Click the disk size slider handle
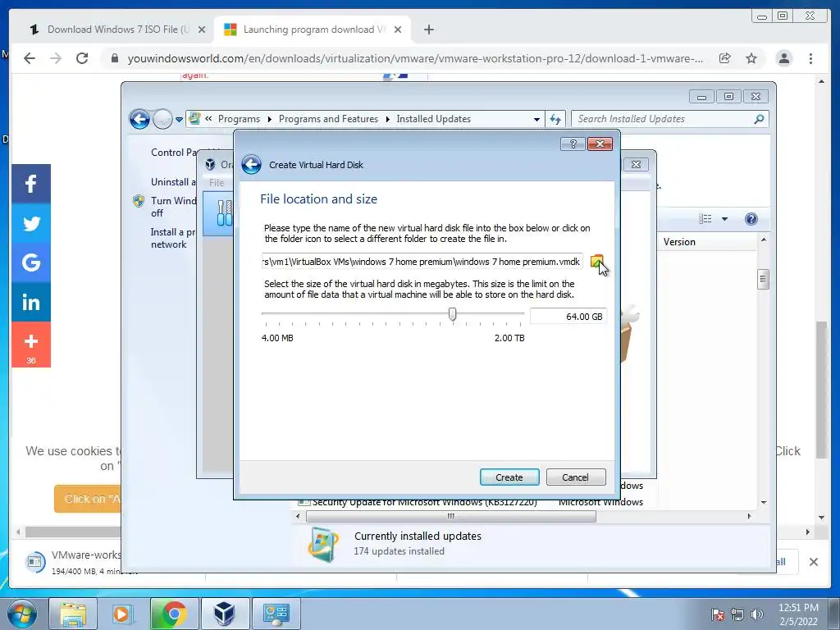The height and width of the screenshot is (630, 840). point(452,314)
